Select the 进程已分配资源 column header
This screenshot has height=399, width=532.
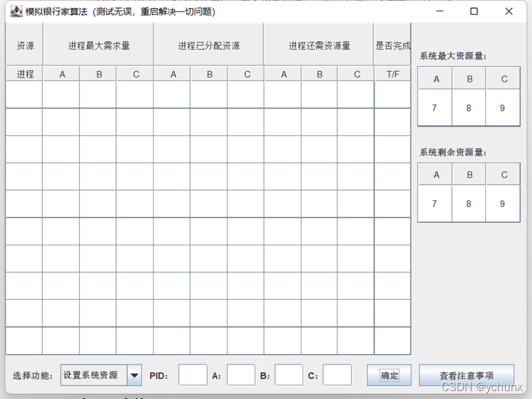(x=208, y=44)
